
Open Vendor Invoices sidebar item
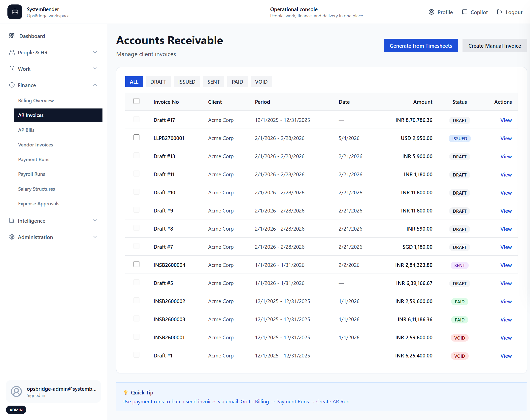[x=58, y=145]
